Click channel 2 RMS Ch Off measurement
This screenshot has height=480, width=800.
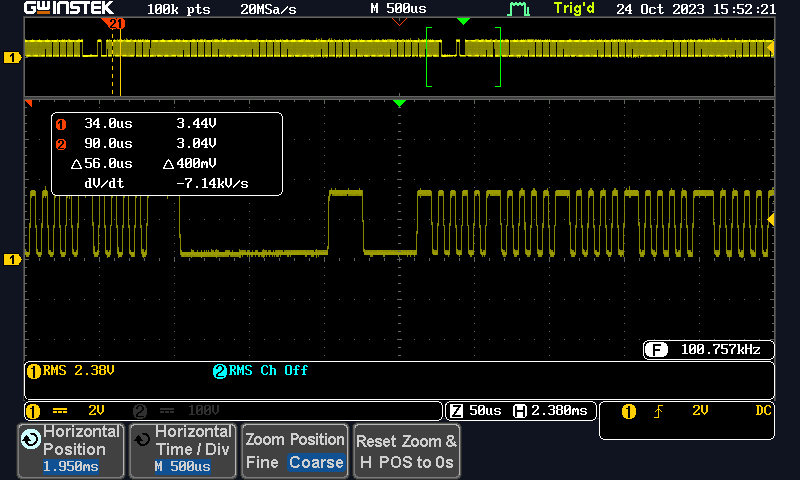point(260,371)
